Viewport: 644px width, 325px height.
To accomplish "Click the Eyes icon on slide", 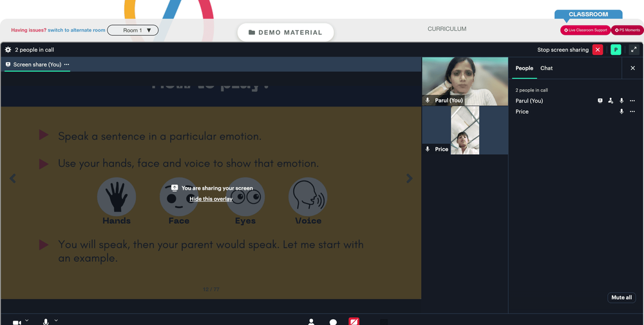I will pyautogui.click(x=245, y=197).
